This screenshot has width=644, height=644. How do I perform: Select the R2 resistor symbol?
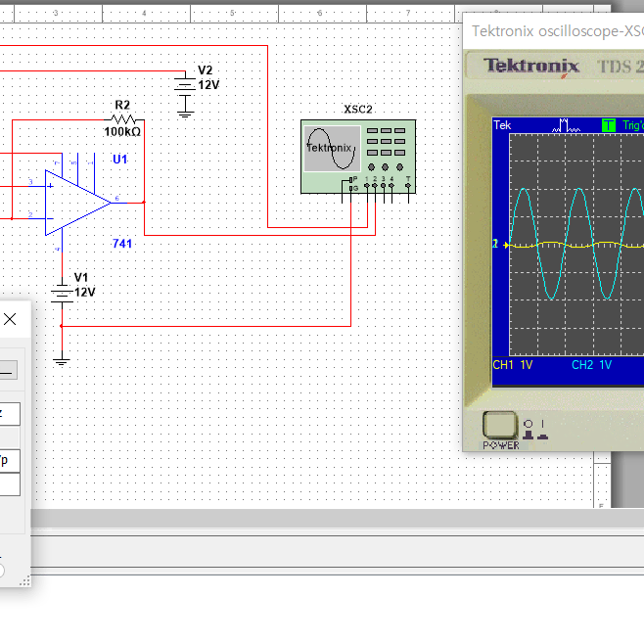click(x=122, y=119)
